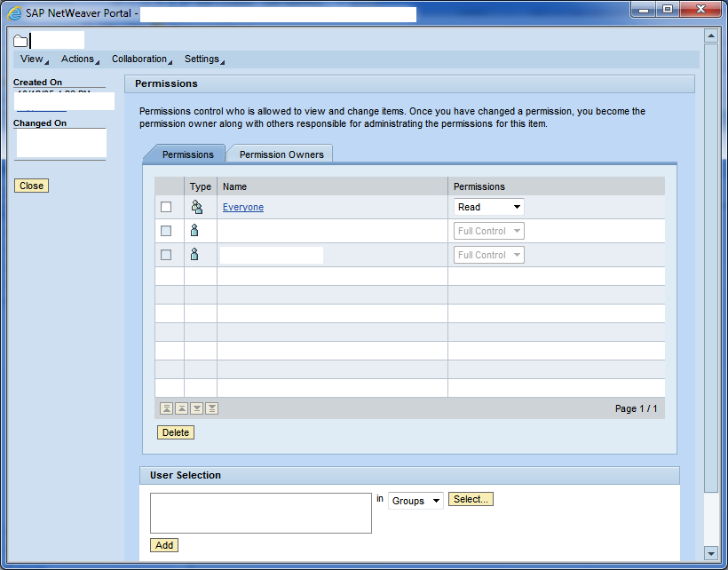Click the User Selection text box
Image resolution: width=728 pixels, height=570 pixels.
(x=261, y=513)
